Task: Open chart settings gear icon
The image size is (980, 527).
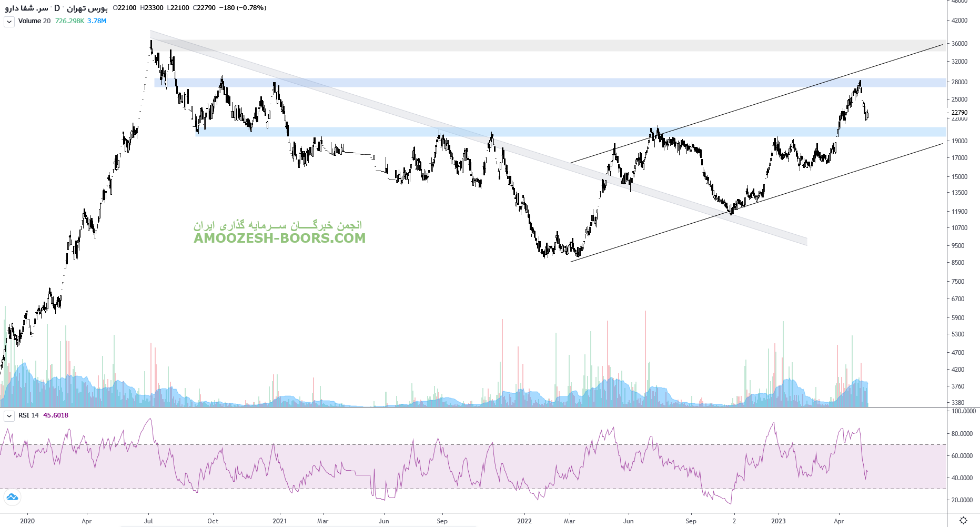Action: click(x=963, y=520)
